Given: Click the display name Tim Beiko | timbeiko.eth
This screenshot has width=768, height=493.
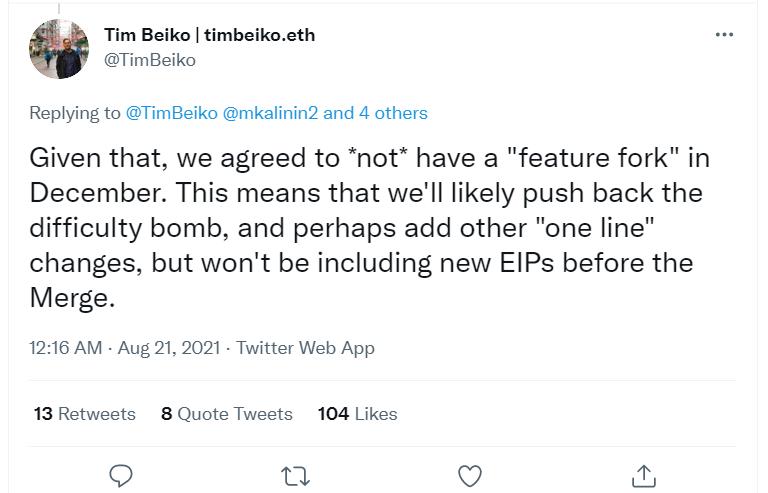Looking at the screenshot, I should pyautogui.click(x=209, y=35).
